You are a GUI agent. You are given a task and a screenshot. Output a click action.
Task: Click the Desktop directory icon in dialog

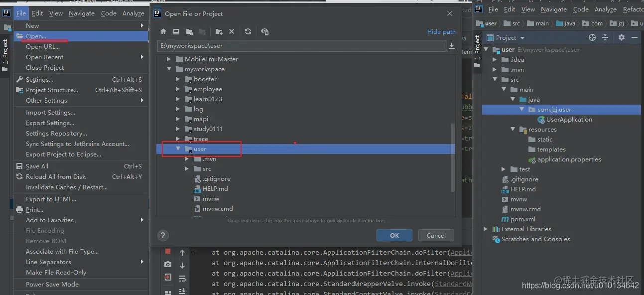pyautogui.click(x=176, y=31)
